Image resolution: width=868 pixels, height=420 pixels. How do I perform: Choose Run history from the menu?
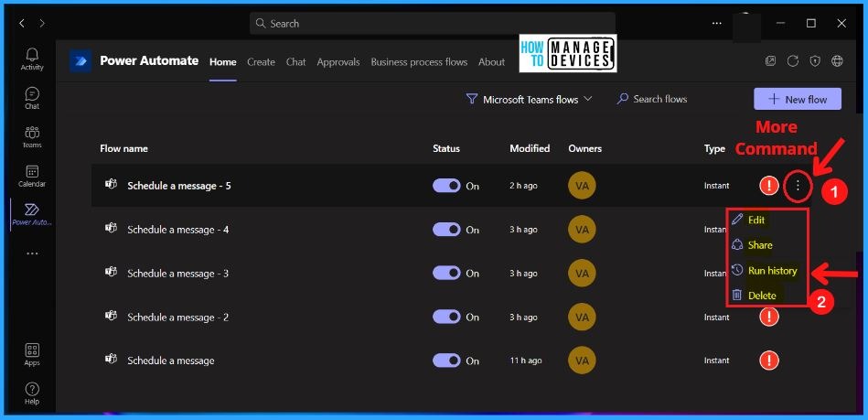click(766, 271)
